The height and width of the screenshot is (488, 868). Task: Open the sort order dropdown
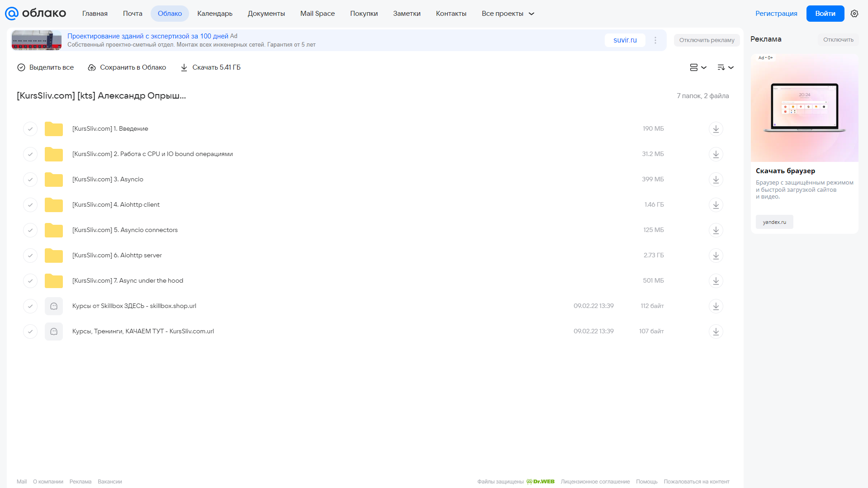tap(725, 67)
